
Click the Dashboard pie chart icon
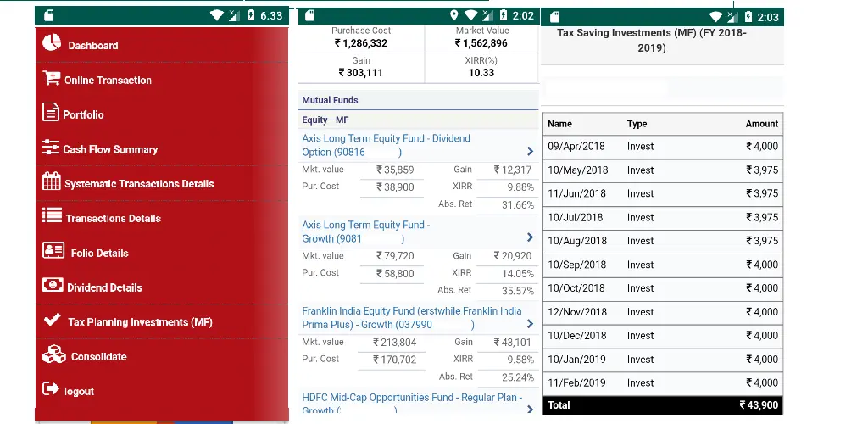52,42
